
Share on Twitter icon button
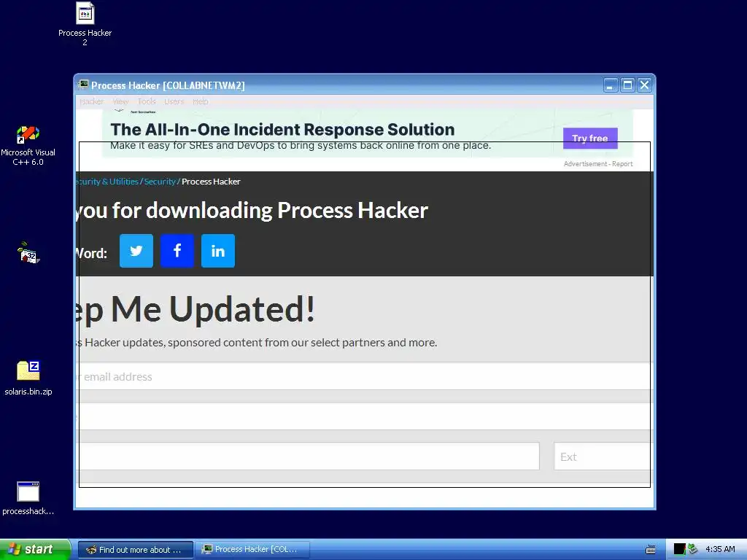point(136,251)
